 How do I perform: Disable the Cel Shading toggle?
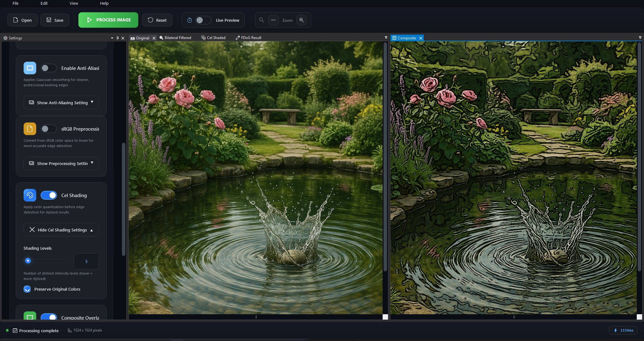pos(49,195)
